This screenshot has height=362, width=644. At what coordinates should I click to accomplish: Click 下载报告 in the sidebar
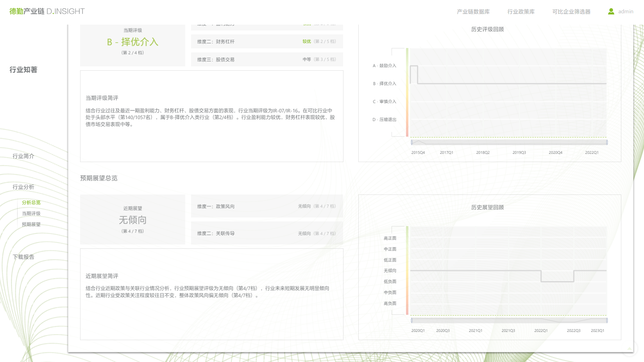[x=23, y=257]
